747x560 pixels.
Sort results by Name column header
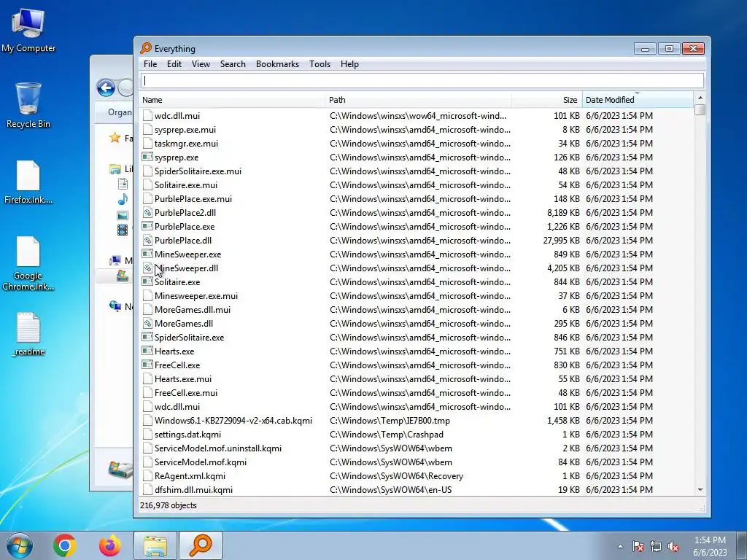[x=233, y=100]
